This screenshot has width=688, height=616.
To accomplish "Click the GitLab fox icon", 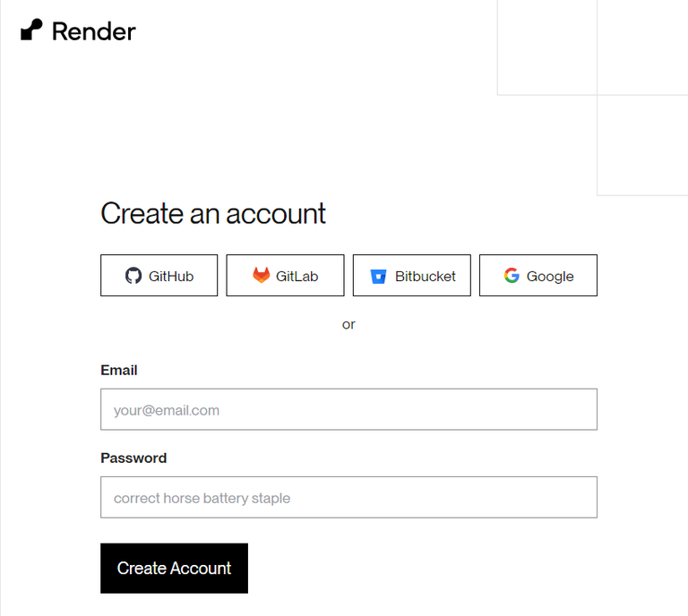I will pos(261,276).
